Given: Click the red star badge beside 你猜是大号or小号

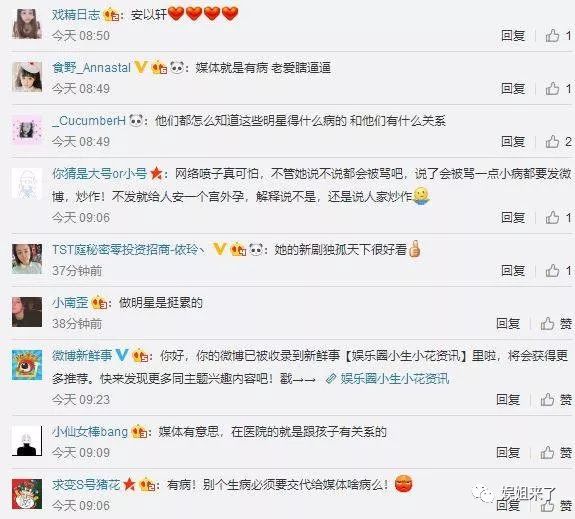Looking at the screenshot, I should click(x=157, y=173).
